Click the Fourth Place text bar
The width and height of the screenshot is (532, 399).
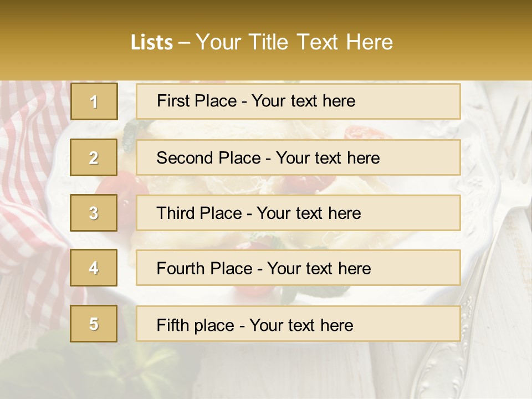298,268
